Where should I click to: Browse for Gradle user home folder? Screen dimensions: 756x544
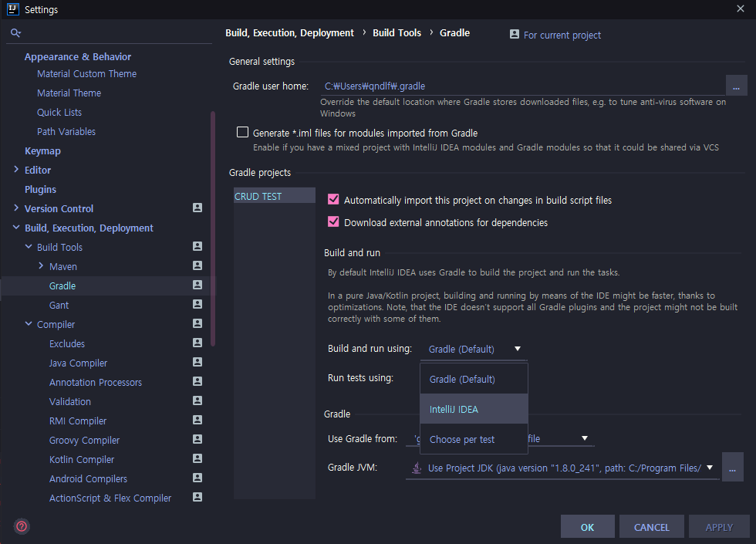736,86
